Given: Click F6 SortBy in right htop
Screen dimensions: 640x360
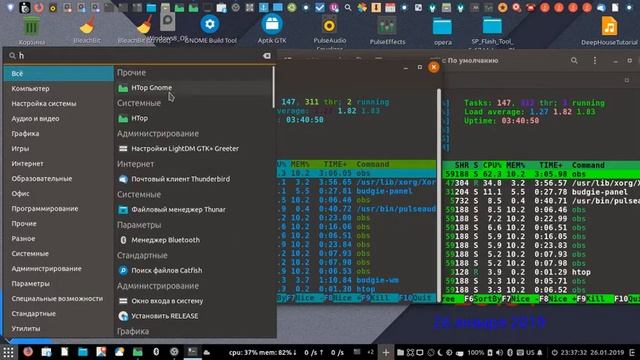Looking at the screenshot, I should click(x=483, y=299).
